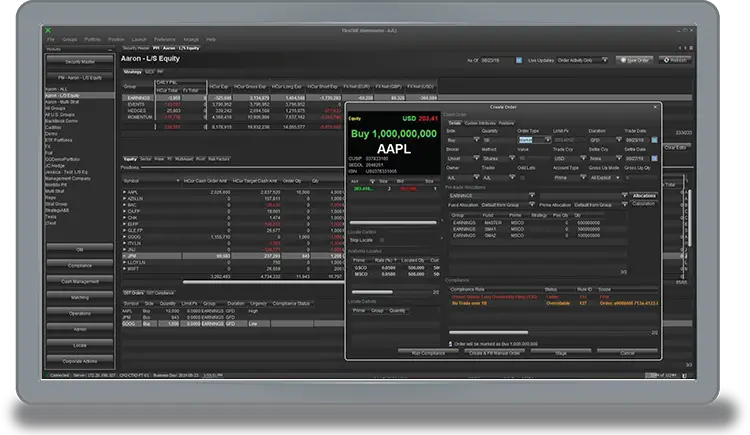This screenshot has height=435, width=750.
Task: Click the Gross Up Qty input field
Action: [x=641, y=178]
